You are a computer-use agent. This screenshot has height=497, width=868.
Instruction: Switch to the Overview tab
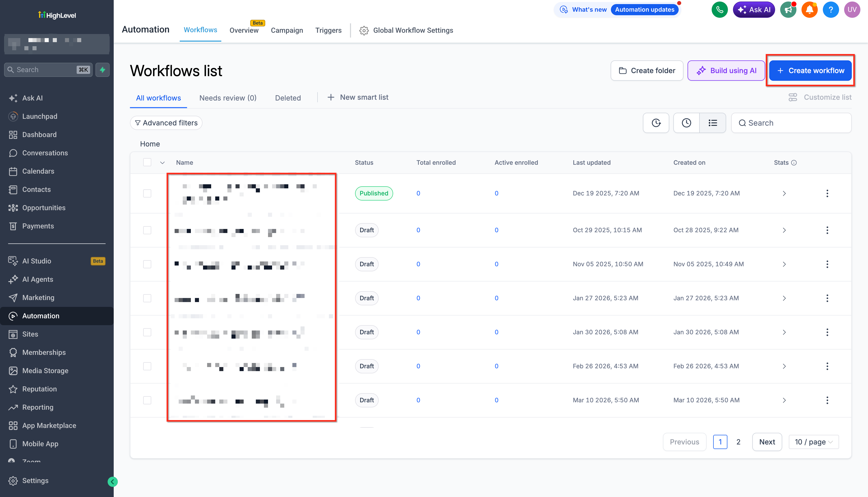coord(244,30)
